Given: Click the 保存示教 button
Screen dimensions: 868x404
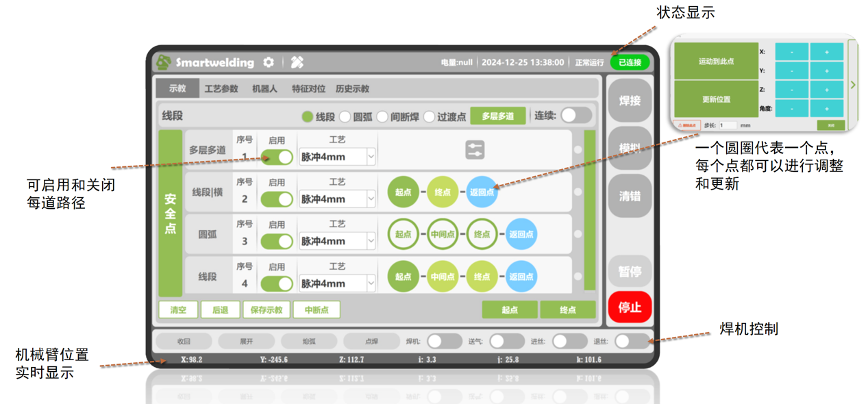Looking at the screenshot, I should coord(266,310).
